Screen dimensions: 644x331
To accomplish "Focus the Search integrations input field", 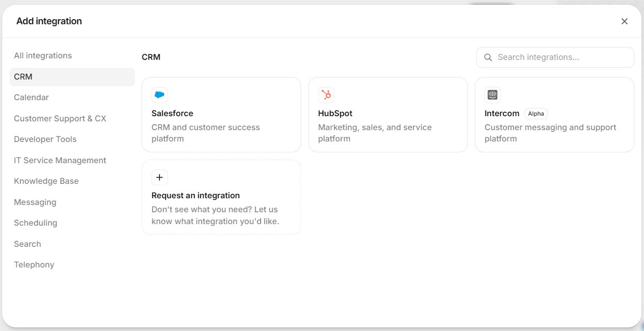I will click(x=555, y=57).
